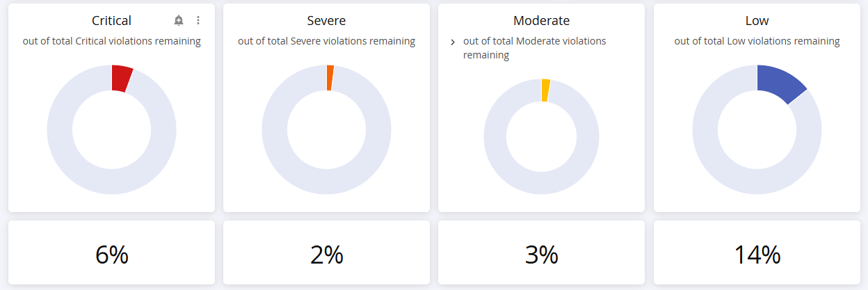Click the alert bell icon on Critical card
Image resolution: width=868 pixels, height=290 pixels.
(179, 21)
